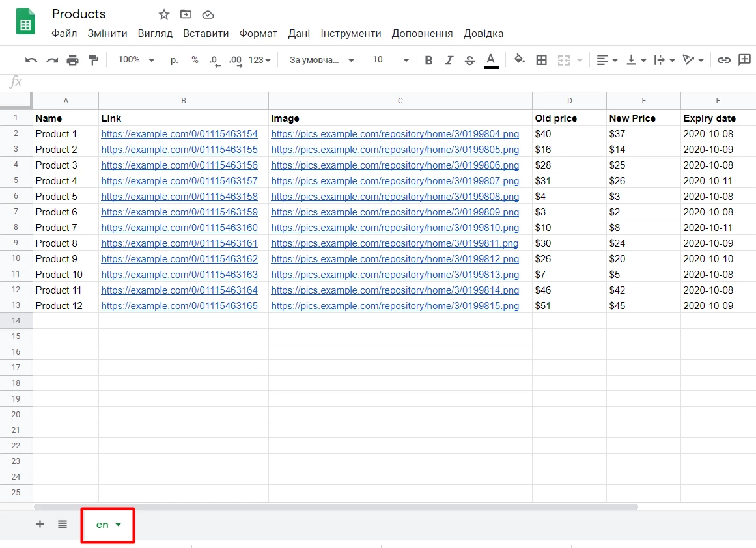Open the fill color picker

tap(519, 60)
